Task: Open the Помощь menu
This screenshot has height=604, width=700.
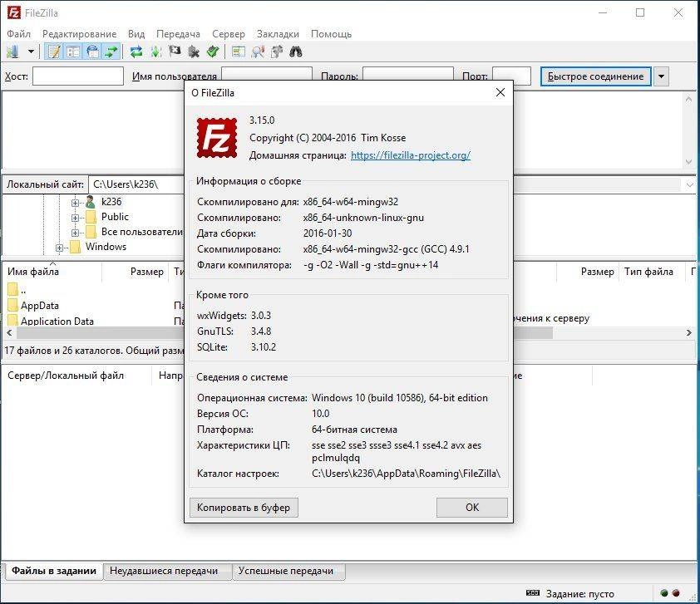Action: tap(331, 34)
